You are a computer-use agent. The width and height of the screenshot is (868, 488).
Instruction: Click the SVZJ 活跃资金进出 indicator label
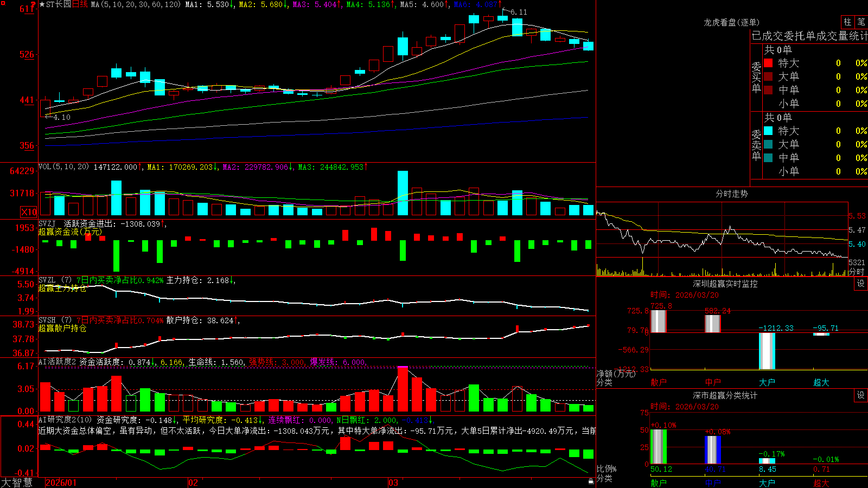click(x=76, y=223)
